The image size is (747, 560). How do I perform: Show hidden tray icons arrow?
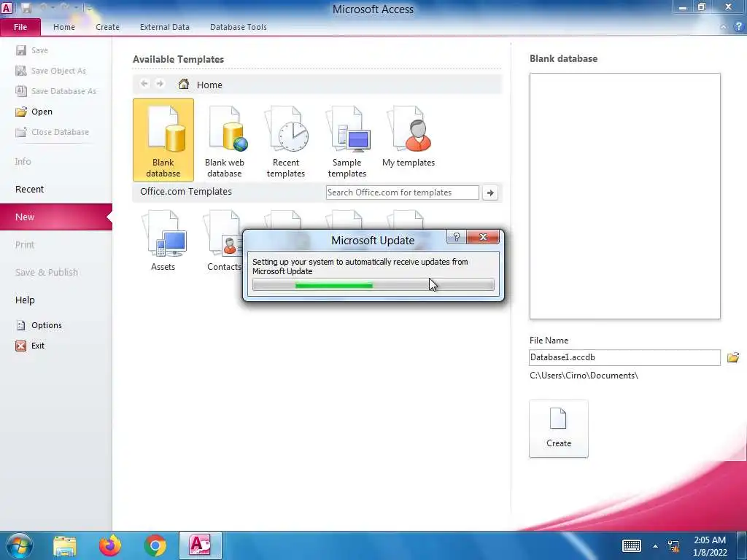coord(656,546)
